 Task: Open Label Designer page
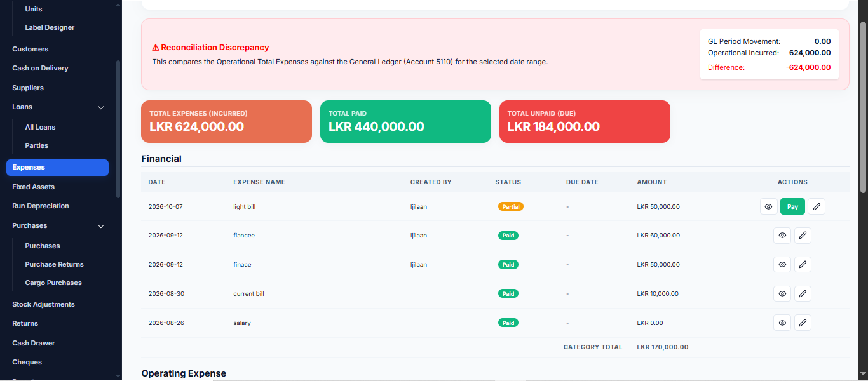tap(50, 28)
